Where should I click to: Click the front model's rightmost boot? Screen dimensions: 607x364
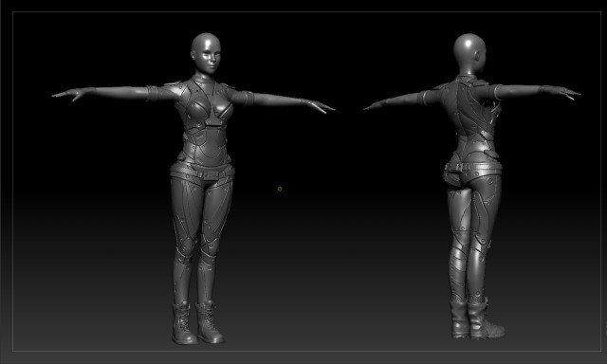pos(209,322)
